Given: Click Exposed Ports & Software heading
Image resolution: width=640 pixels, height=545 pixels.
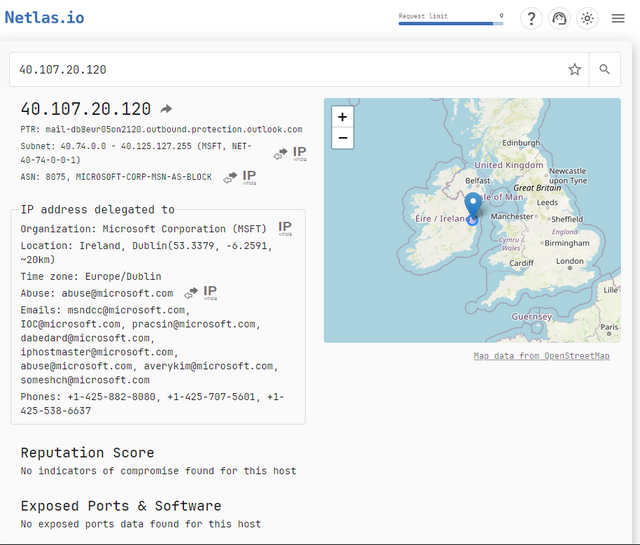Looking at the screenshot, I should coord(121,506).
